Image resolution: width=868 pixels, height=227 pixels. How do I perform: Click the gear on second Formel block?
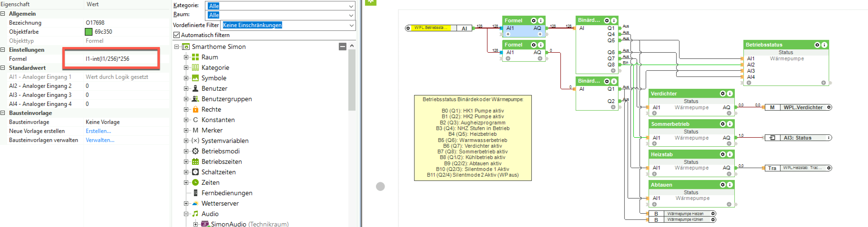[533, 45]
